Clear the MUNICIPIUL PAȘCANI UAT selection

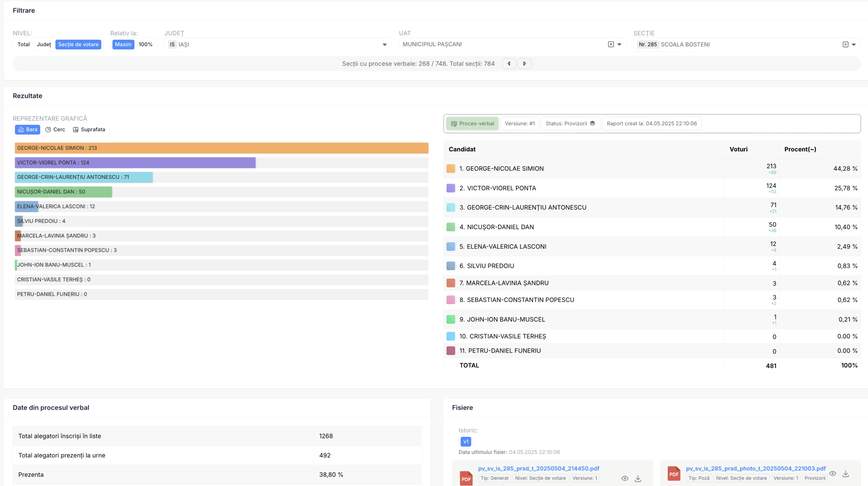tap(611, 44)
